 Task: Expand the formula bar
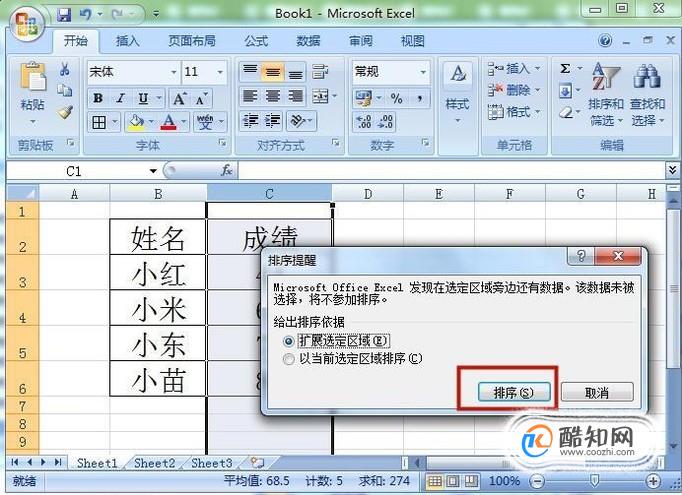[673, 170]
